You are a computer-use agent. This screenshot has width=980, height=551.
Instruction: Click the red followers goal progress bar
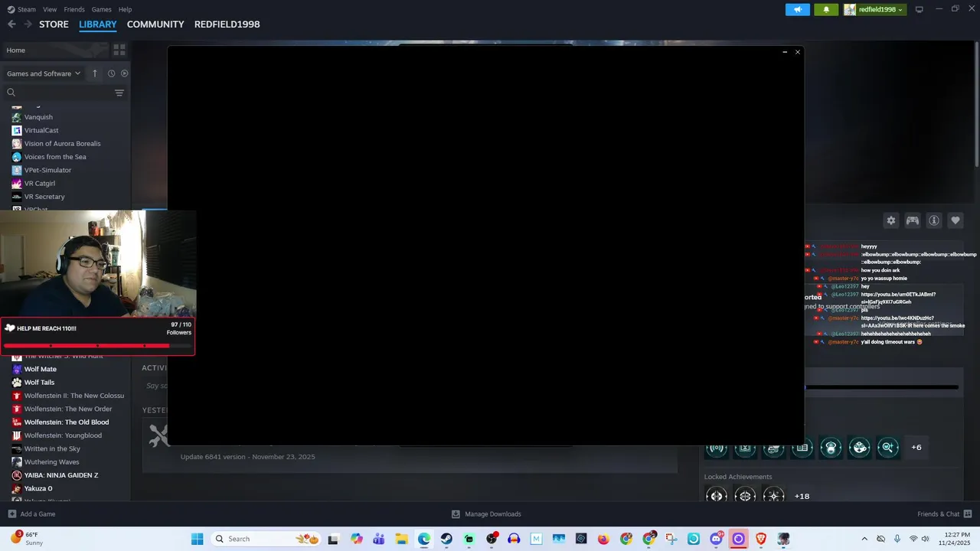97,345
